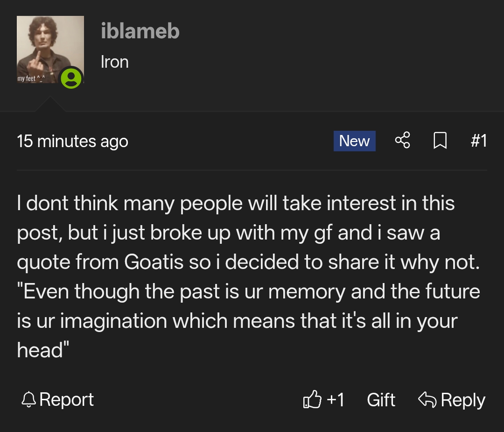Click the "my feet ^_^" avatar caption
504x432 pixels.
(x=30, y=78)
